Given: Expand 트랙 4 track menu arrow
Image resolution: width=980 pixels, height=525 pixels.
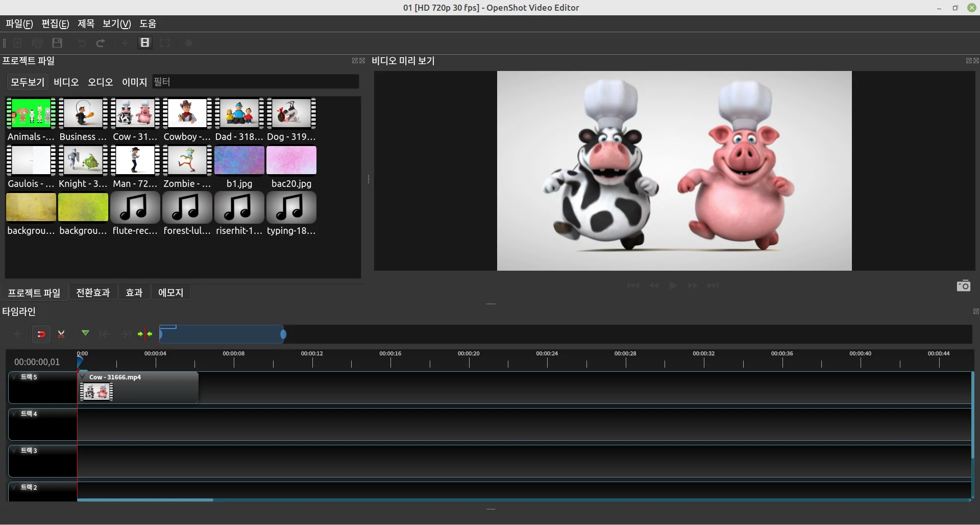Looking at the screenshot, I should click(15, 414).
